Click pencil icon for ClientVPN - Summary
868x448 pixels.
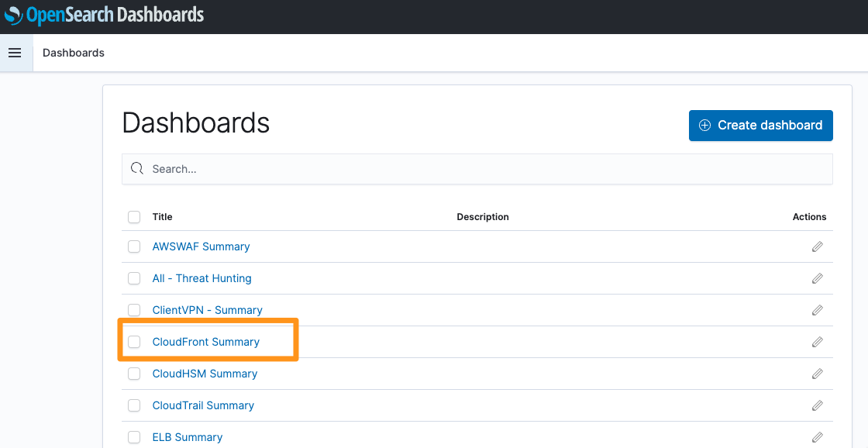[x=817, y=310]
